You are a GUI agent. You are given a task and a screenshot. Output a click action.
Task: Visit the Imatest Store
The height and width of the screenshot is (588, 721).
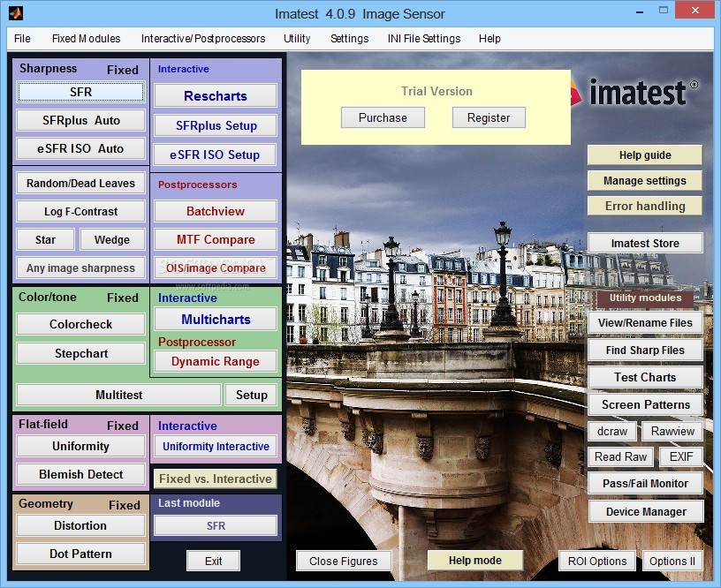coord(645,243)
